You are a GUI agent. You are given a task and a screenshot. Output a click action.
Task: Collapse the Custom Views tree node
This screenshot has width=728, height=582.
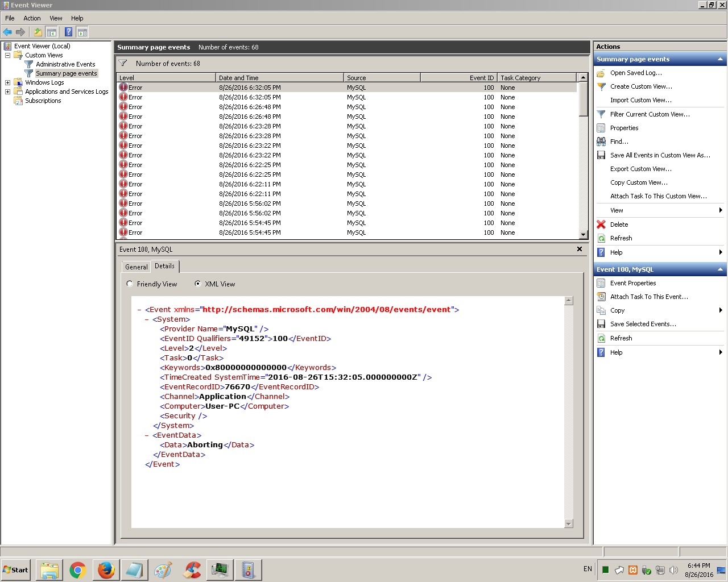pos(7,55)
